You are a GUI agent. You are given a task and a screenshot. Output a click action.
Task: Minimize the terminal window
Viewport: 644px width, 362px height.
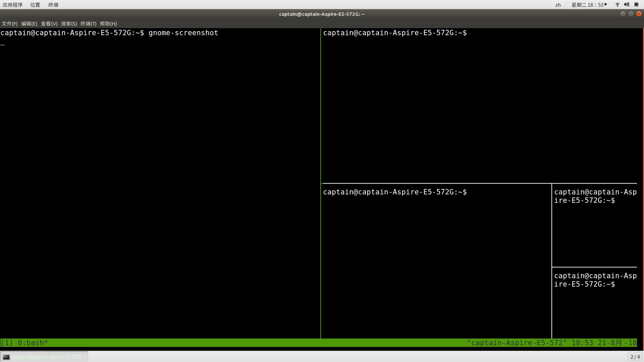coord(623,14)
